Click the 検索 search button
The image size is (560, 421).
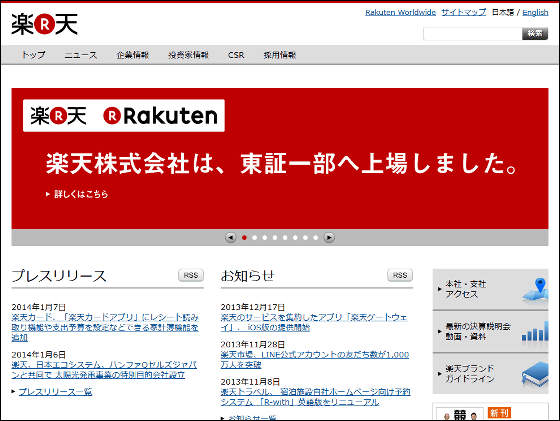pyautogui.click(x=535, y=34)
